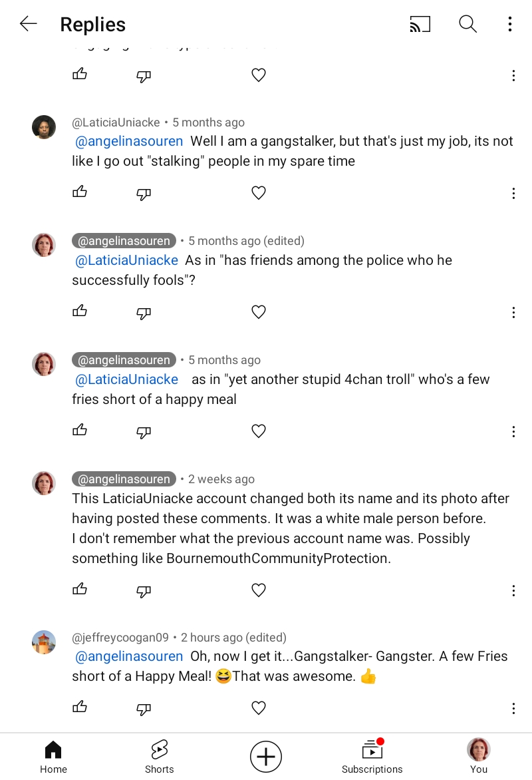
Task: Open options menu for jeffreycoogan09's comment
Action: coord(513,709)
